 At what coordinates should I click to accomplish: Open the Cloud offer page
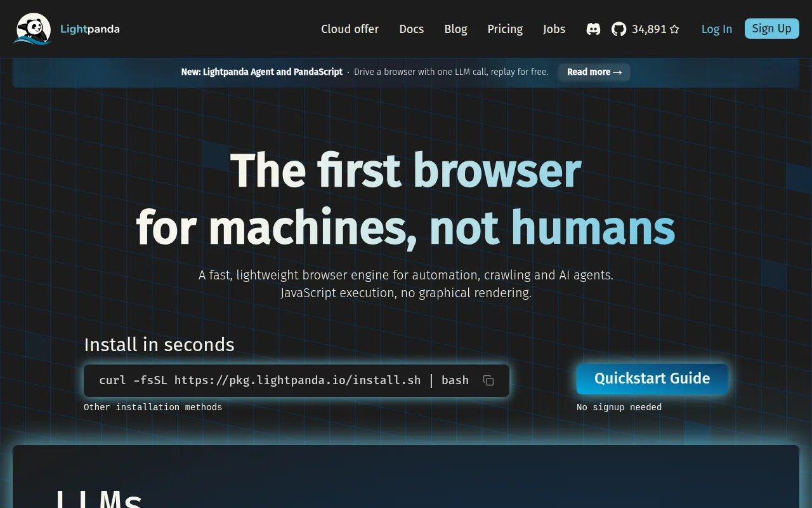click(x=350, y=29)
